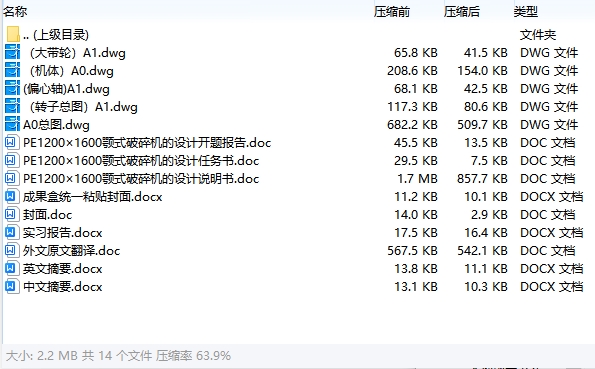The height and width of the screenshot is (369, 595).
Task: Click the DWG icon for （机体）A0.dwg
Action: click(12, 70)
